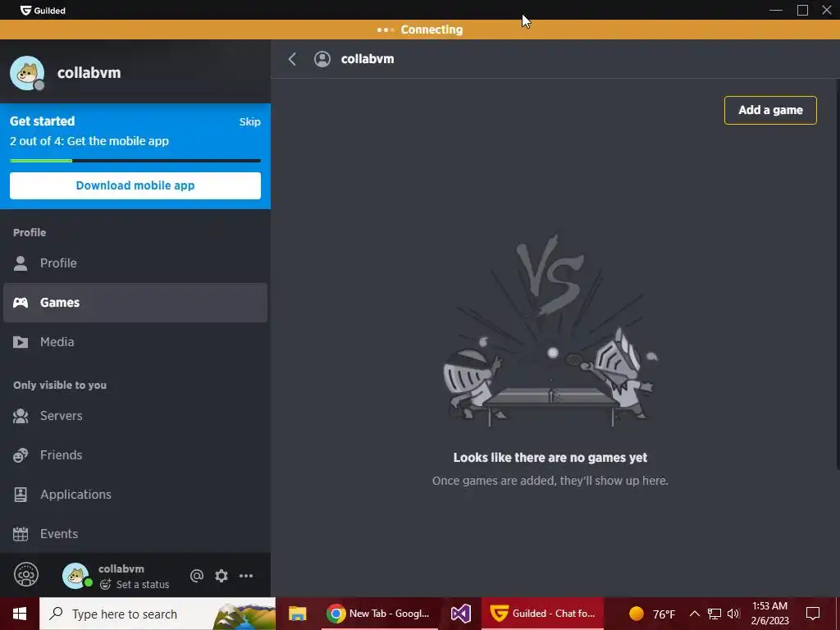Show hidden system tray icons
This screenshot has width=840, height=630.
(694, 614)
